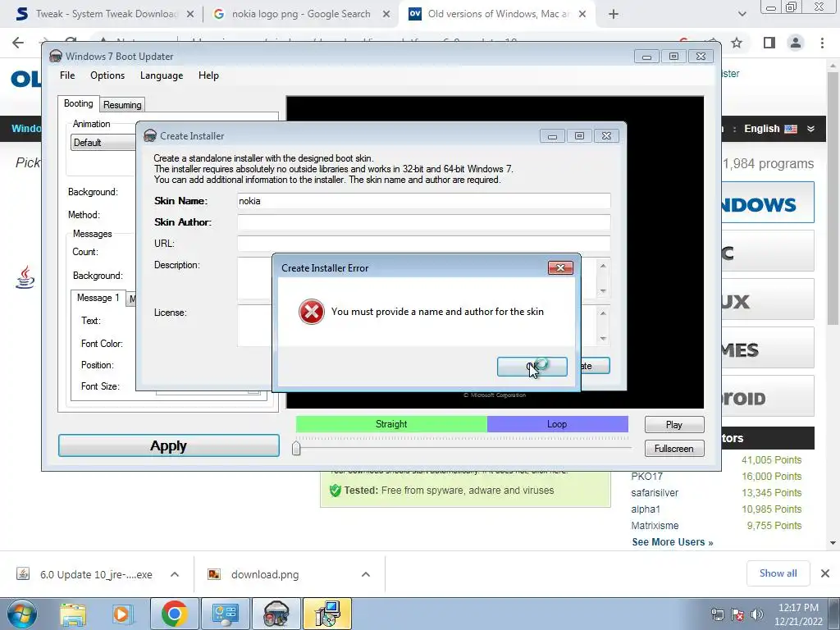The image size is (840, 630).
Task: Click the Create Installer window title icon
Action: [x=150, y=136]
